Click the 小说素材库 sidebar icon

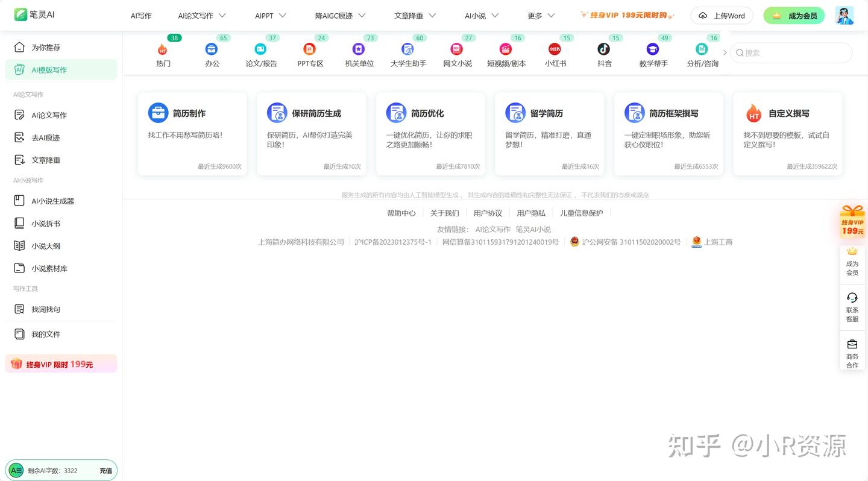click(19, 268)
